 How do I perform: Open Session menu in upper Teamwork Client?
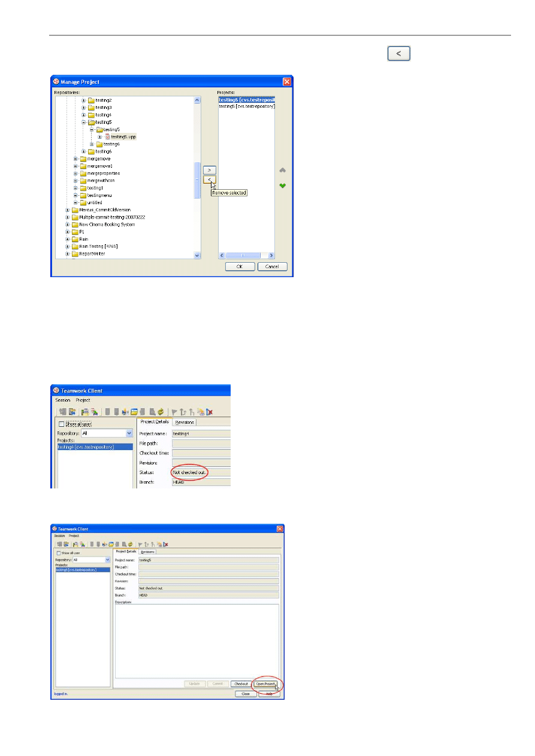pos(63,400)
